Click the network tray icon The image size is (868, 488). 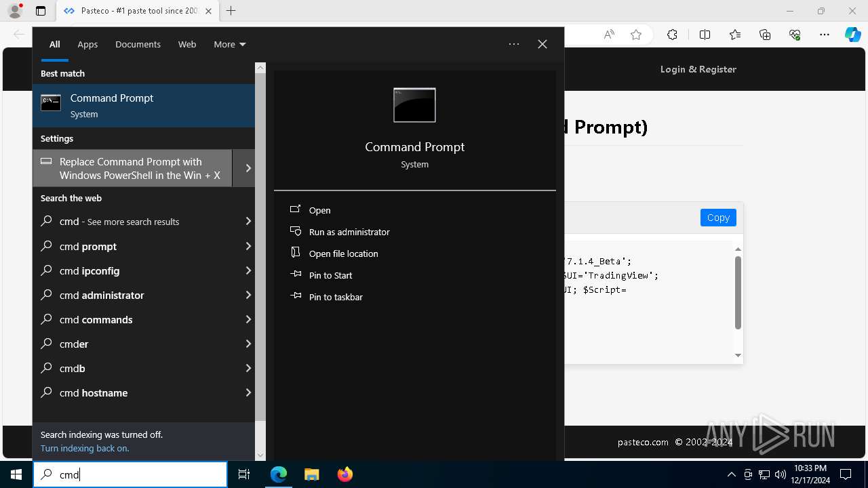pos(764,474)
